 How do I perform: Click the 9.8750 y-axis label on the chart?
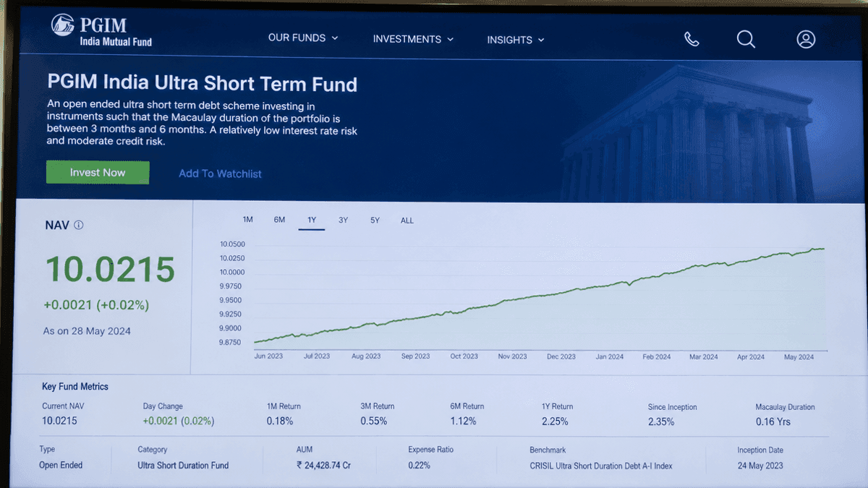[231, 342]
